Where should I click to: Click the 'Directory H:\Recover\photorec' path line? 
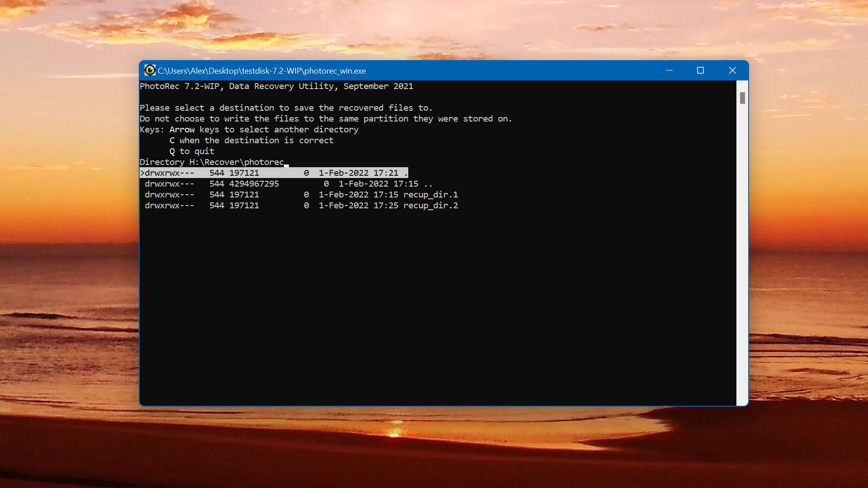(212, 162)
